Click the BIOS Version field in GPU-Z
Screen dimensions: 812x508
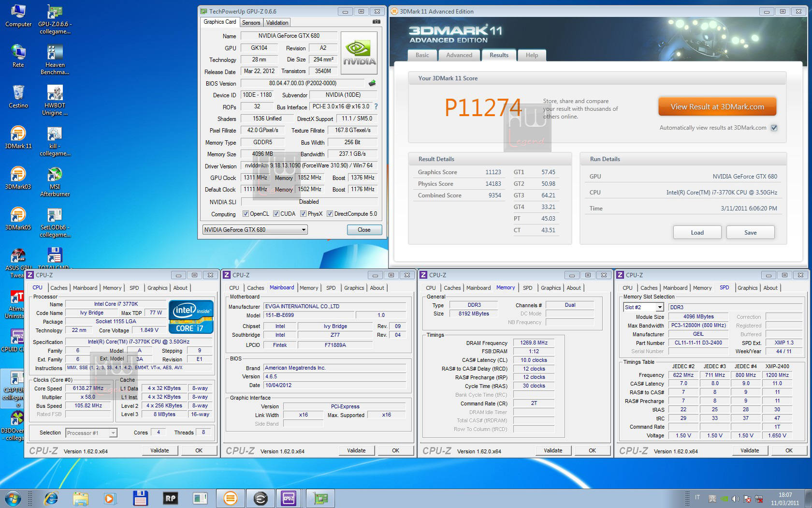click(303, 83)
